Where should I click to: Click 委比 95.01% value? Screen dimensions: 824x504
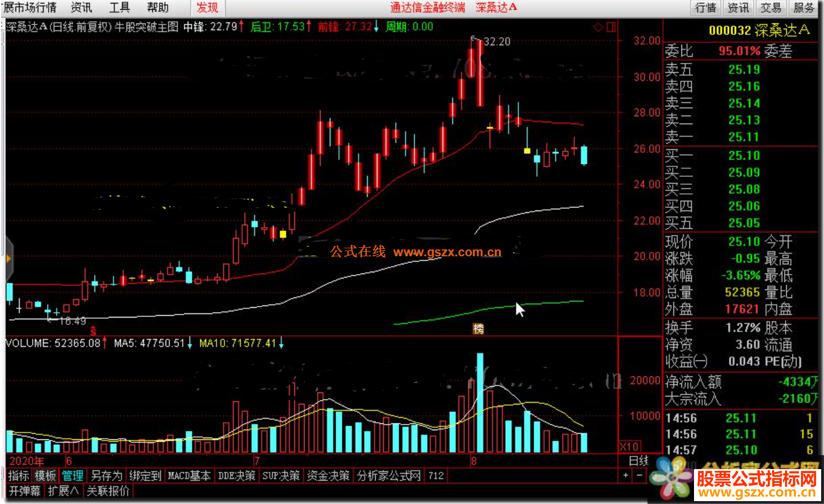(x=739, y=51)
